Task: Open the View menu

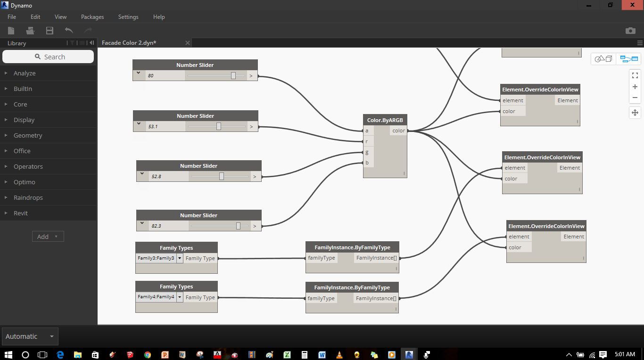Action: 60,16
